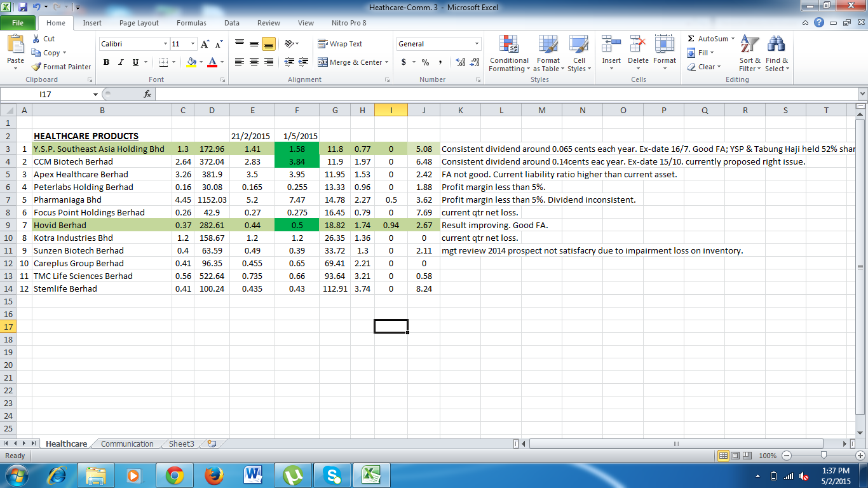Increase font size with Grow Font

coord(205,44)
